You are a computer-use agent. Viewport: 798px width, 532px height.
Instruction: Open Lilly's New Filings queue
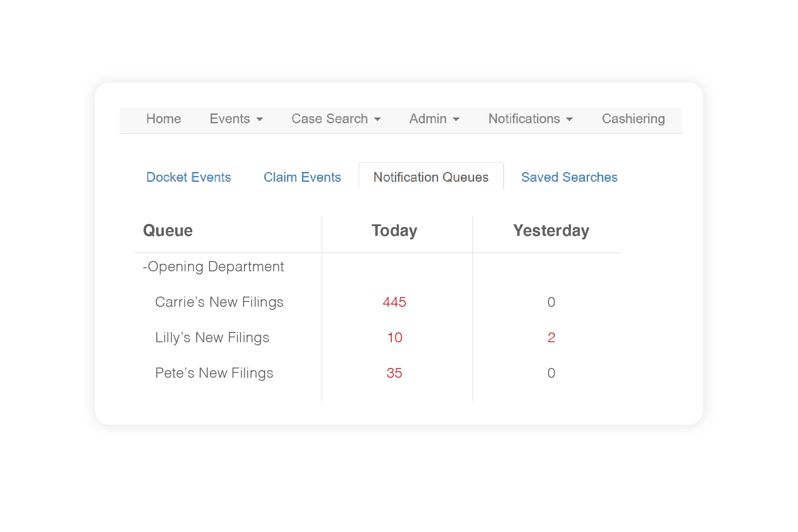pos(212,338)
